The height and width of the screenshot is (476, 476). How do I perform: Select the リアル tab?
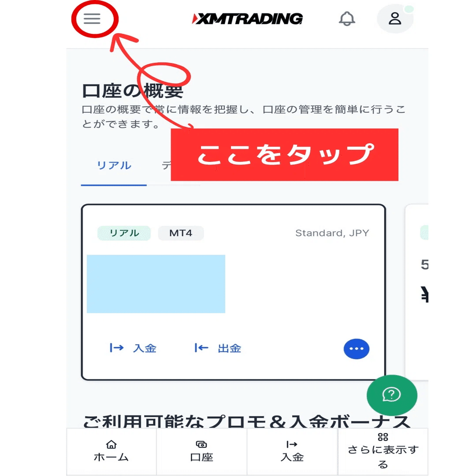click(x=114, y=165)
